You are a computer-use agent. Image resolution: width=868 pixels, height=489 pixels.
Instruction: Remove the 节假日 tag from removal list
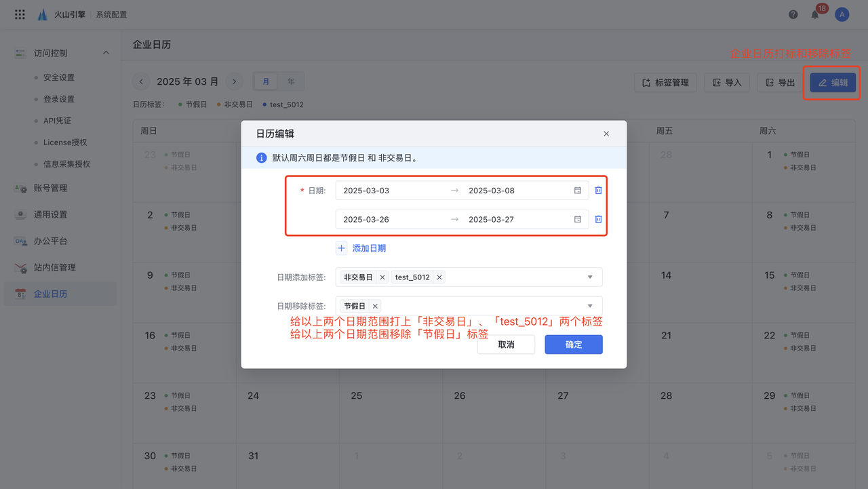375,306
